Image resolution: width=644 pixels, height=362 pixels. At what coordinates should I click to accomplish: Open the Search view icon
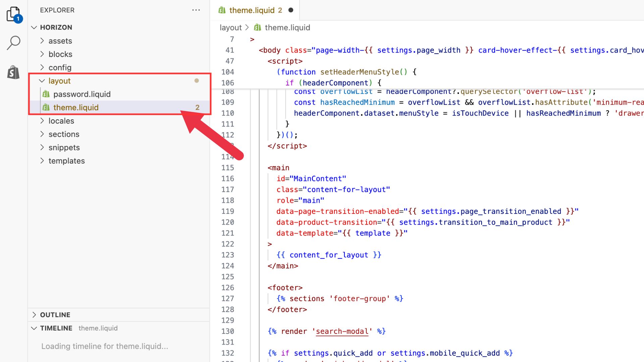[14, 43]
